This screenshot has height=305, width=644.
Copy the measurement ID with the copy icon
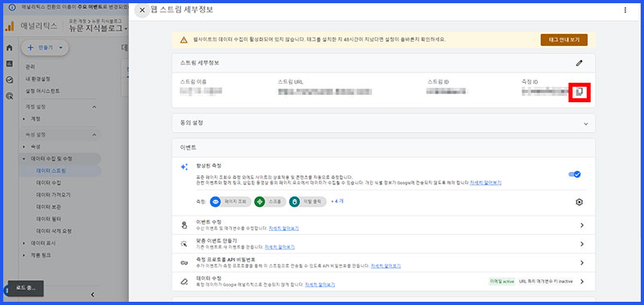579,92
